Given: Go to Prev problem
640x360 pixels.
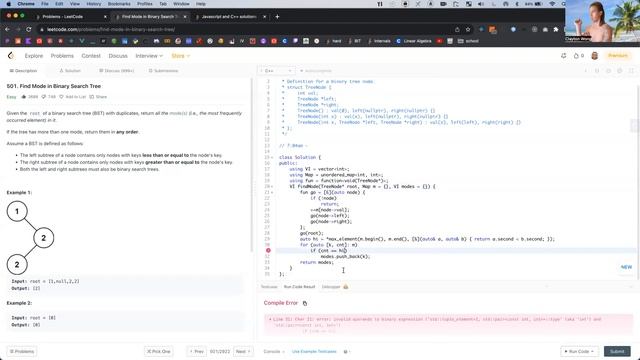Looking at the screenshot, I should point(197,351).
